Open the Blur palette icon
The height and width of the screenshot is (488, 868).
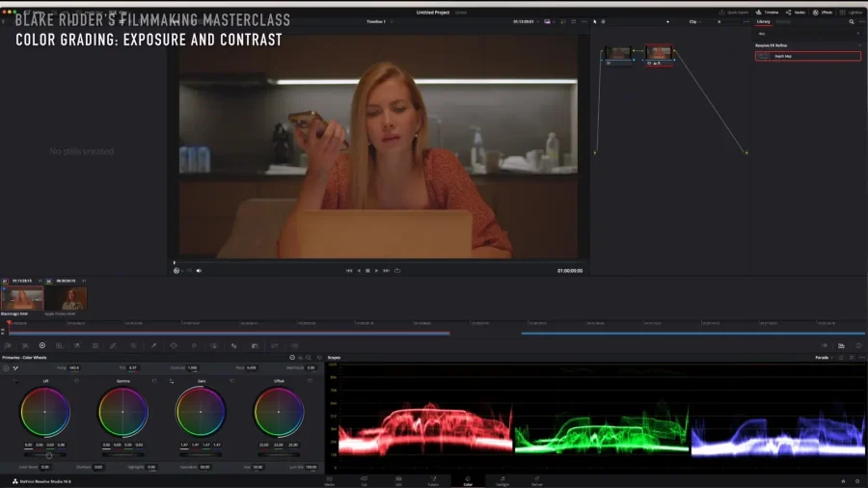[x=234, y=346]
